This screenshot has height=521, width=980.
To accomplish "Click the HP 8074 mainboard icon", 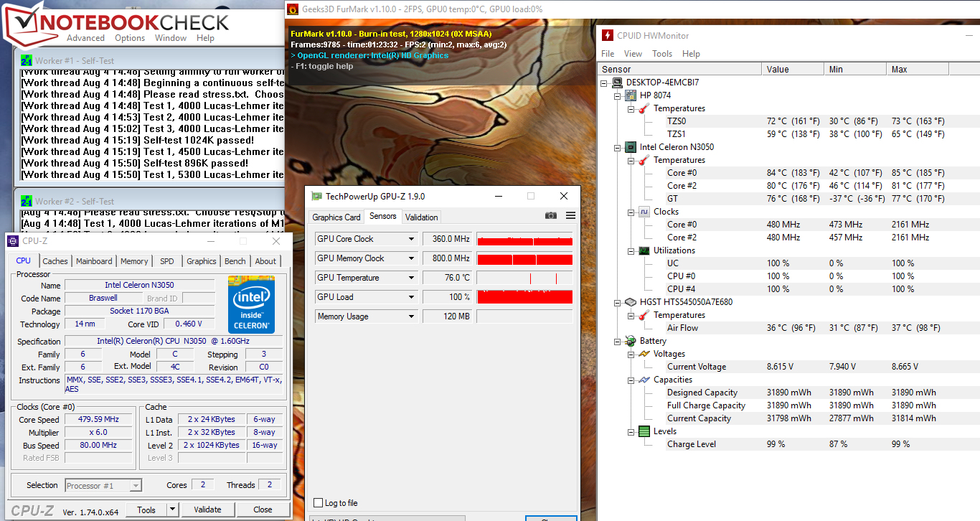I will click(x=631, y=95).
